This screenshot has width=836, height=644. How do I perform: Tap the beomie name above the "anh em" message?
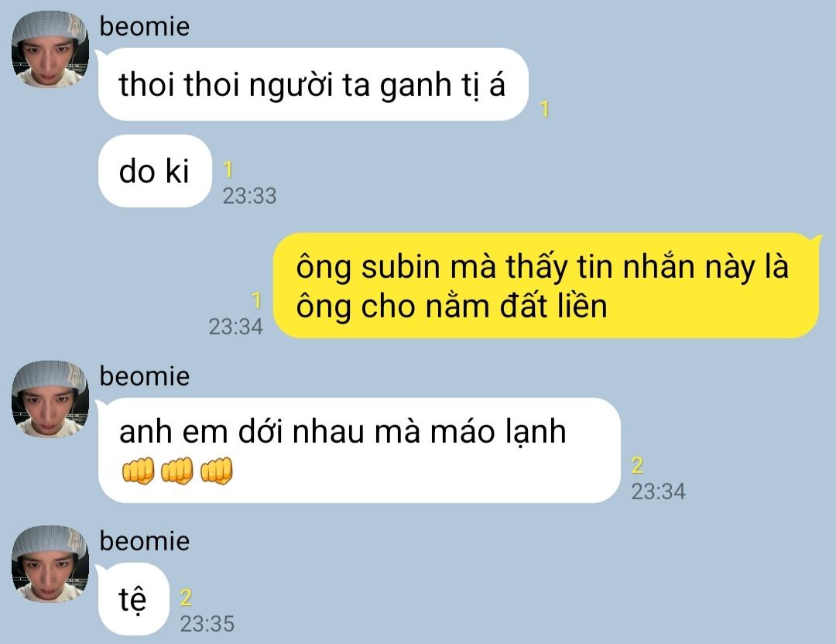click(145, 376)
